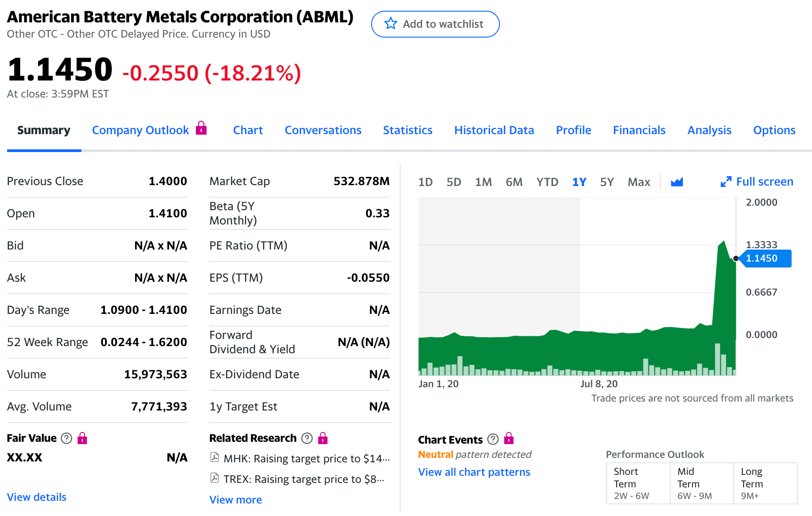Click the PDF icon for the MHK research
Viewport: 812px width, 516px height.
click(215, 457)
